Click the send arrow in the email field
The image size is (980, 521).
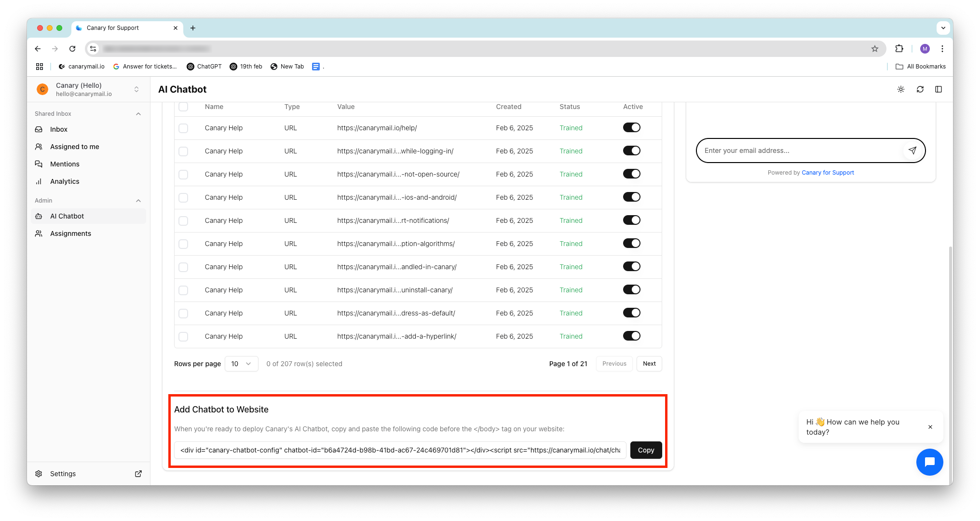(912, 151)
